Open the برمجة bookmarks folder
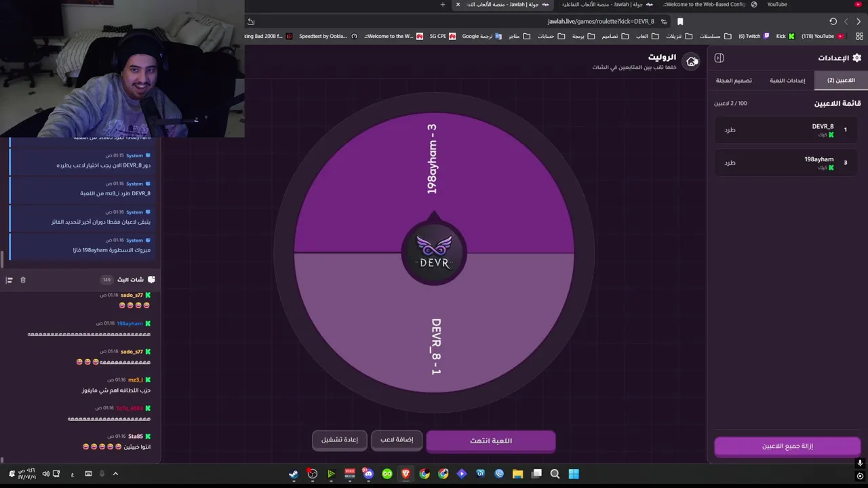The width and height of the screenshot is (868, 488). pos(583,37)
